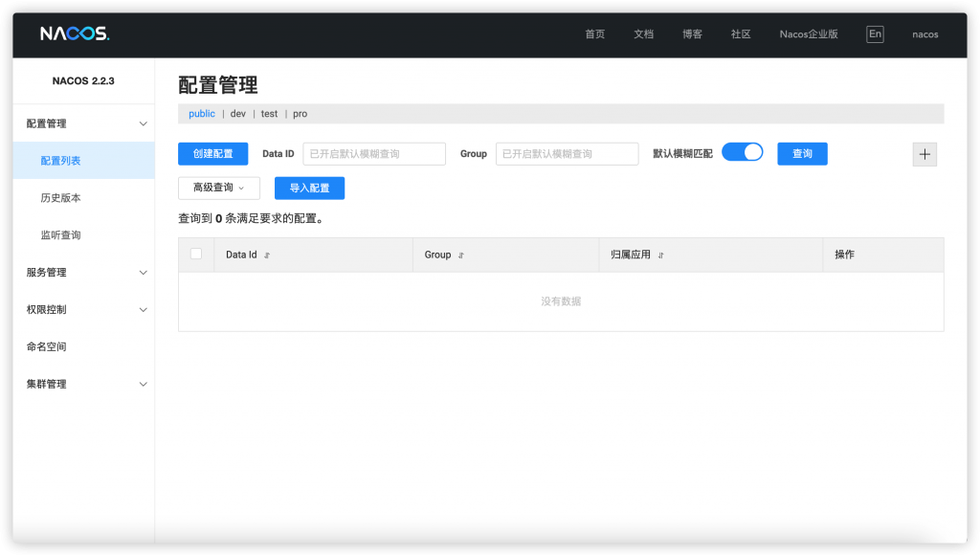This screenshot has height=556, width=980.
Task: Focus the Data ID search input field
Action: click(x=374, y=154)
